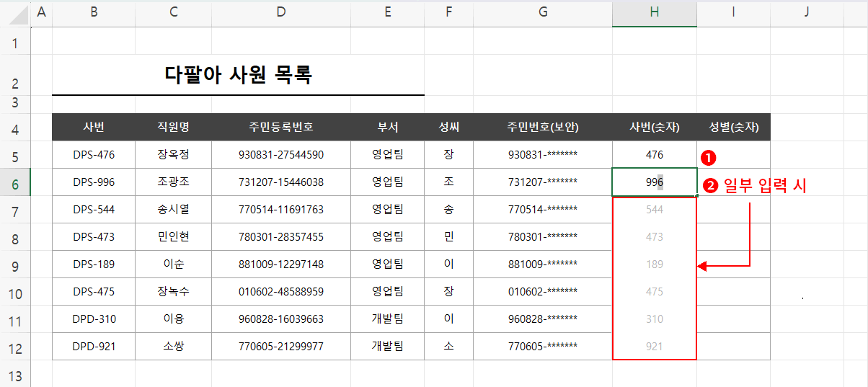Select cell containing DPS-475

tap(94, 292)
